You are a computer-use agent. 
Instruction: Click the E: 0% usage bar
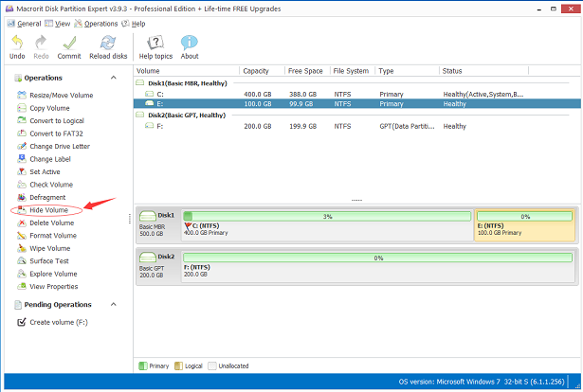[524, 217]
